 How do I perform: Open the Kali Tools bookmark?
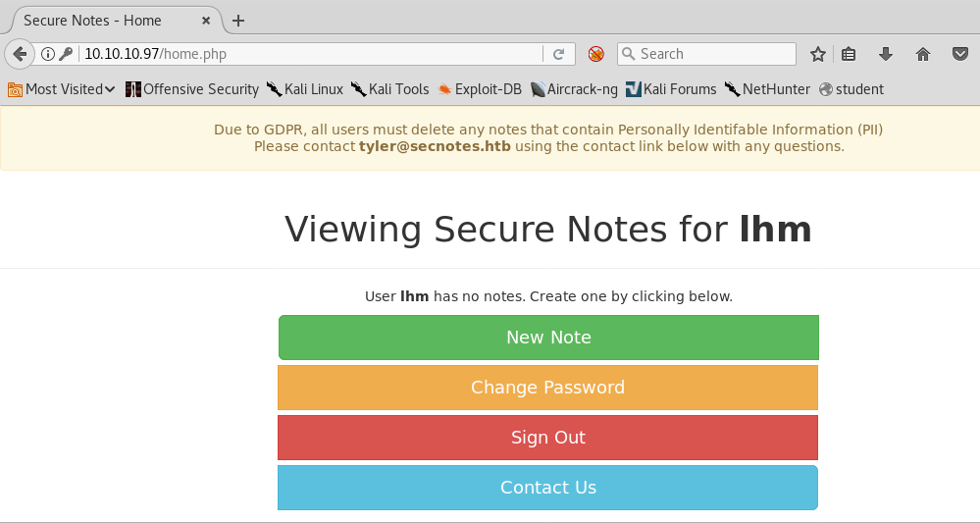[389, 89]
